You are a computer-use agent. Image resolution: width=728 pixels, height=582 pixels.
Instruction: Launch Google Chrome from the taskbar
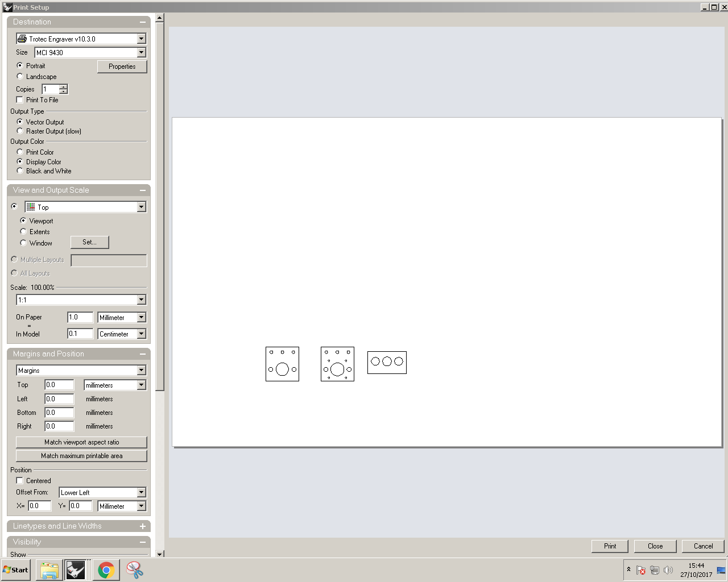[x=106, y=569]
